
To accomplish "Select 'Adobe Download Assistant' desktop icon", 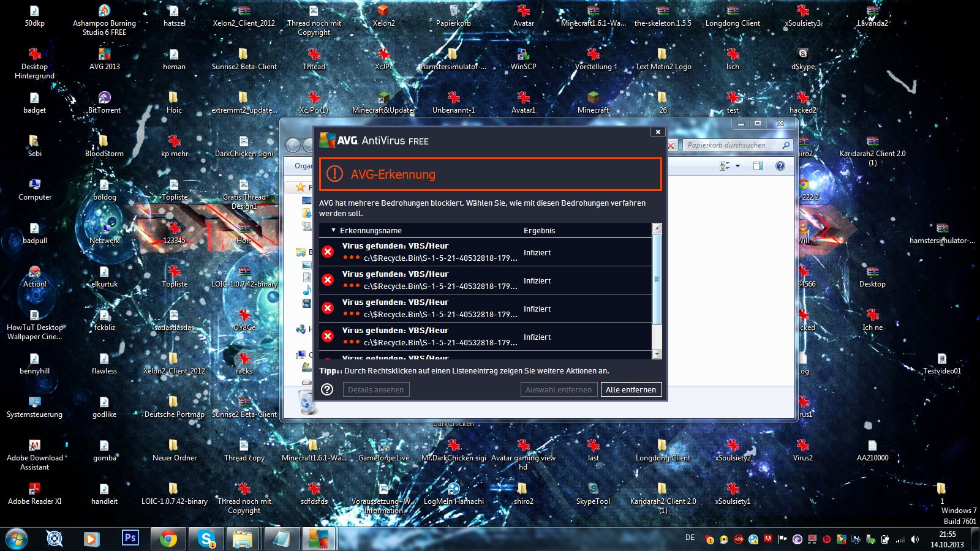I will pos(35,454).
